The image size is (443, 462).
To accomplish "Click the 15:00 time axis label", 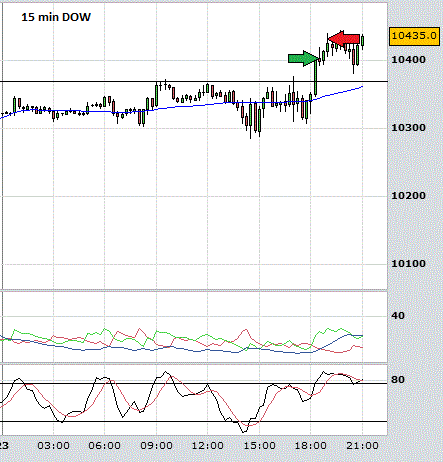I will tap(259, 446).
